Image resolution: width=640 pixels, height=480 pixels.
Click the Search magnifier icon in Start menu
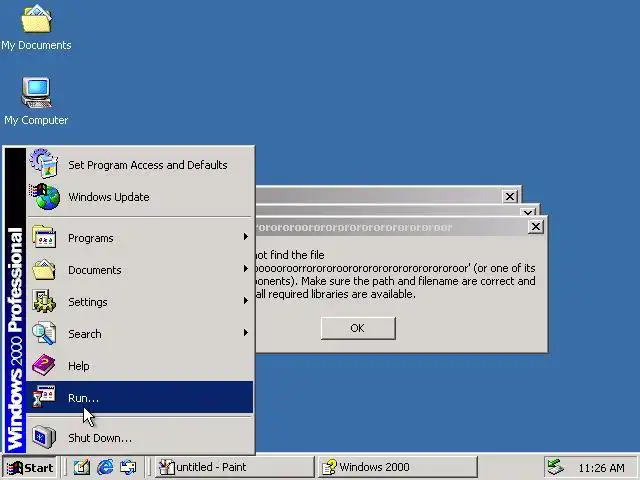(44, 333)
